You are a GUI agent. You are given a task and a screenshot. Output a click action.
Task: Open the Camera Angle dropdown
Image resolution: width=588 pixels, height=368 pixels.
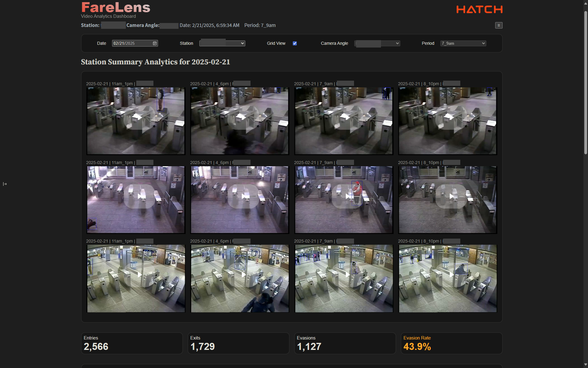[377, 43]
